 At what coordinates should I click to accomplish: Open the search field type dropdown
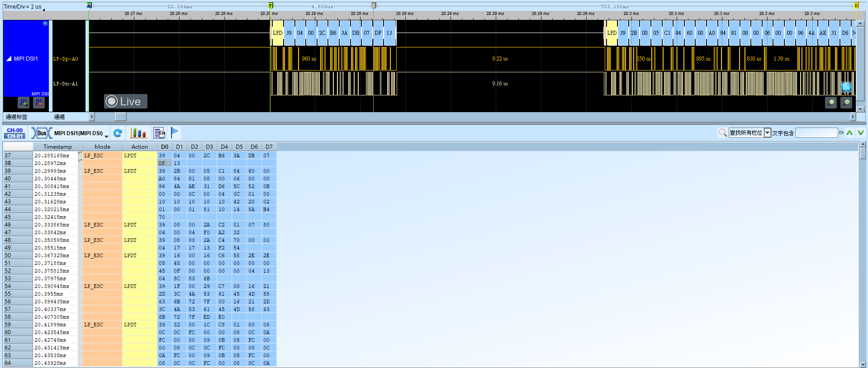coord(768,133)
